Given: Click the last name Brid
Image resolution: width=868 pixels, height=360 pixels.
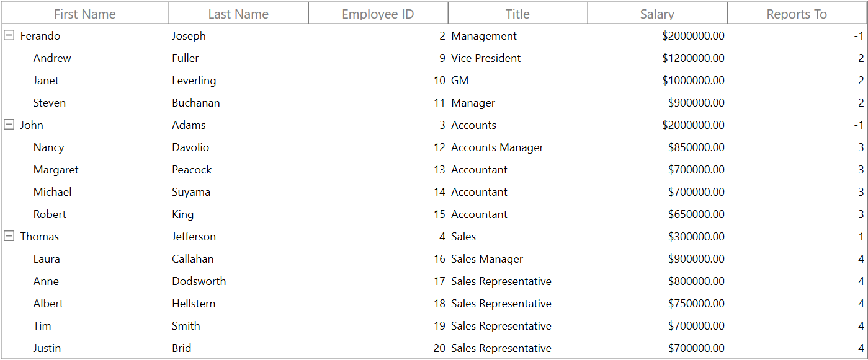Looking at the screenshot, I should point(182,348).
